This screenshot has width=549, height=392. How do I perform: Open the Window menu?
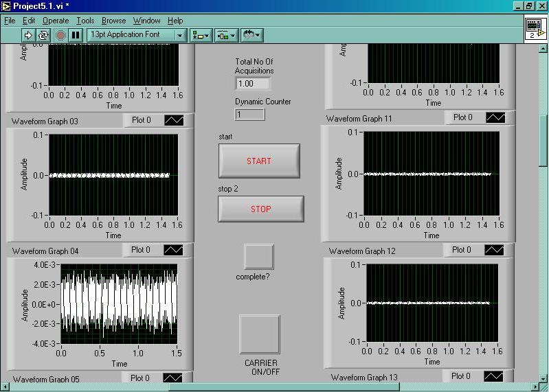[147, 21]
